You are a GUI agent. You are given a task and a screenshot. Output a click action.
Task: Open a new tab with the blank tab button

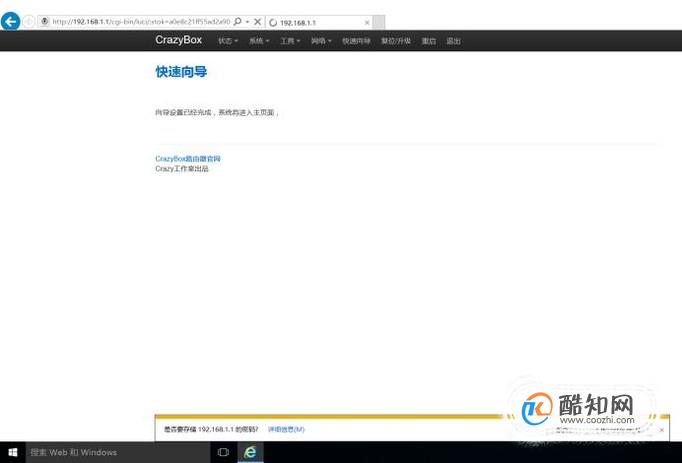[x=379, y=23]
